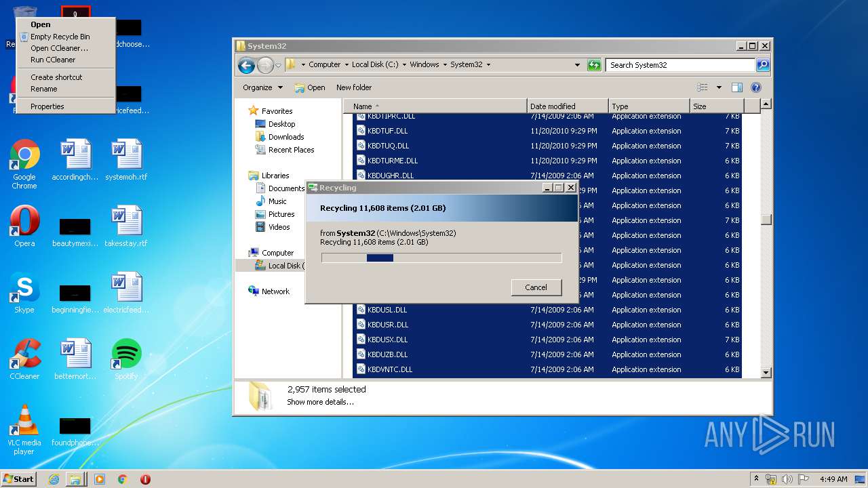This screenshot has width=868, height=488.
Task: Click the file list vertical scrollbar thumb
Action: 766,220
